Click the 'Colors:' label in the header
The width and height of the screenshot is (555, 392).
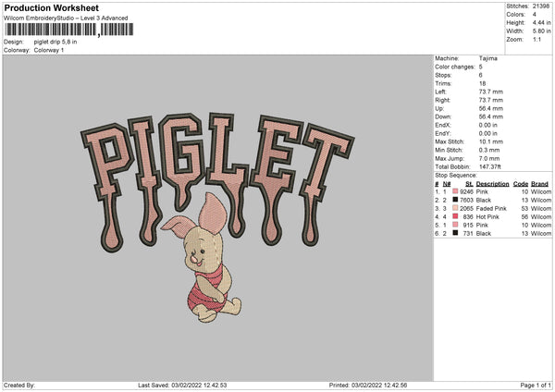[x=515, y=15]
